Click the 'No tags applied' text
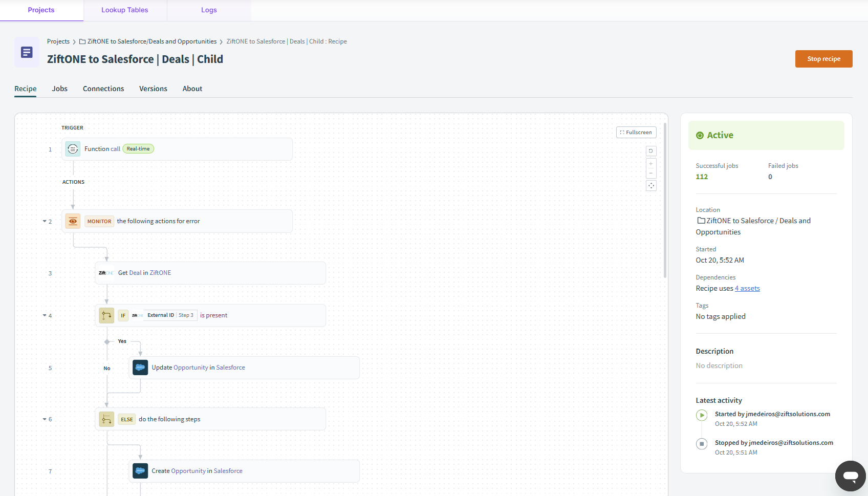Screen dimensions: 868x496 (721, 316)
